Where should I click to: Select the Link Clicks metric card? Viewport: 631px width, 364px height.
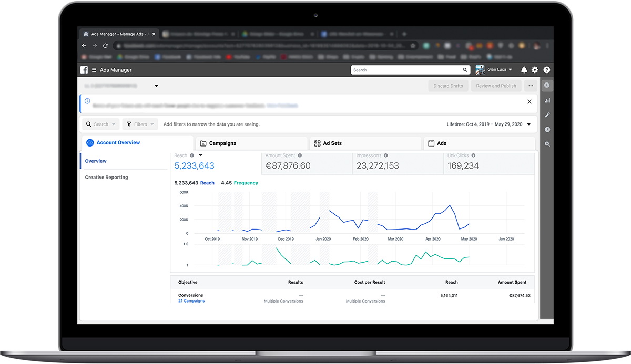tap(489, 162)
